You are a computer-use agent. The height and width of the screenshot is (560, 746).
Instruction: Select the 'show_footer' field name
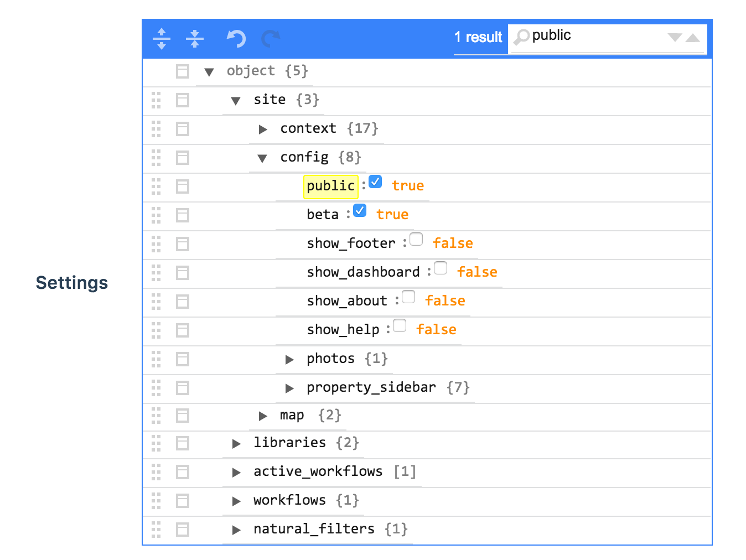tap(351, 243)
